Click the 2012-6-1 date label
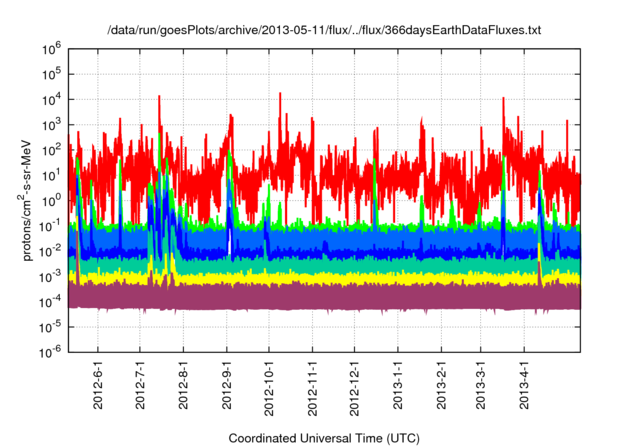Viewport: 640px width, 448px height. coord(98,385)
